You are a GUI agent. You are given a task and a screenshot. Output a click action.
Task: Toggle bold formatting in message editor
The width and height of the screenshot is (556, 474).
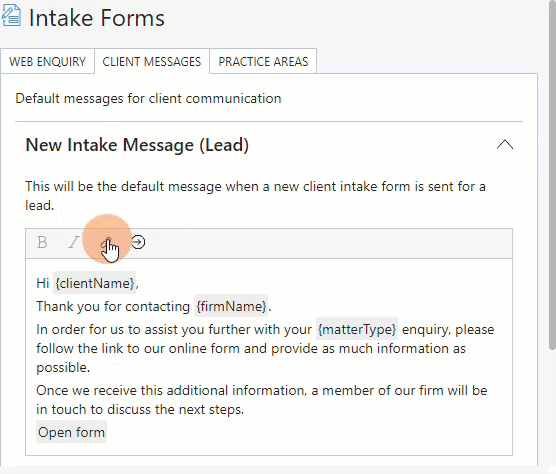coord(42,242)
